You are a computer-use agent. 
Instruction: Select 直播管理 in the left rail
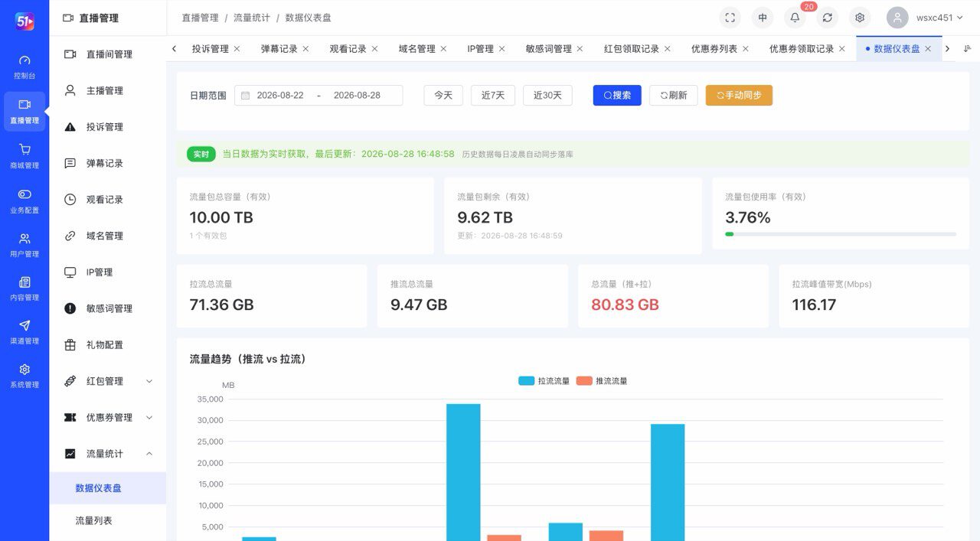[x=24, y=111]
